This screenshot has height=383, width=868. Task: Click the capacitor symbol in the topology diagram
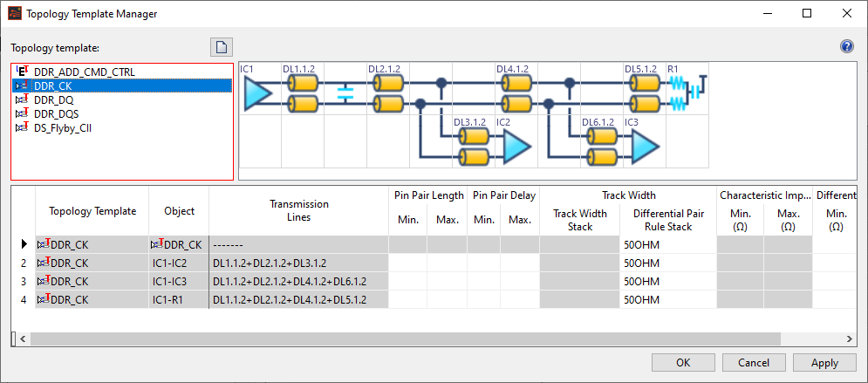coord(345,94)
